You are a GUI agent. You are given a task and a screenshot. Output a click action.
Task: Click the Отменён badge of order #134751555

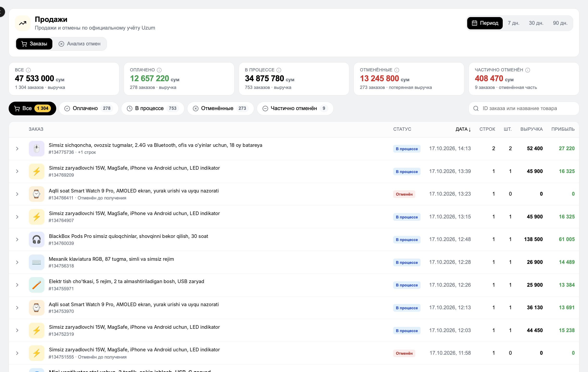tap(404, 353)
